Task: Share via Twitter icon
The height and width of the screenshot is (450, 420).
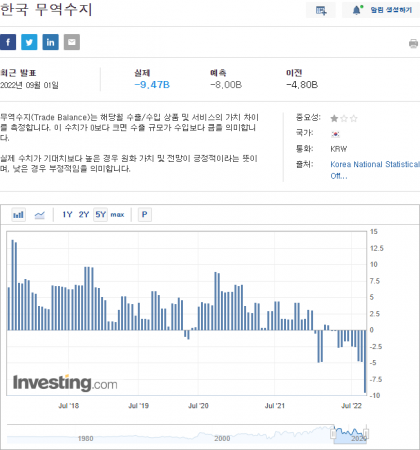Action: [29, 42]
